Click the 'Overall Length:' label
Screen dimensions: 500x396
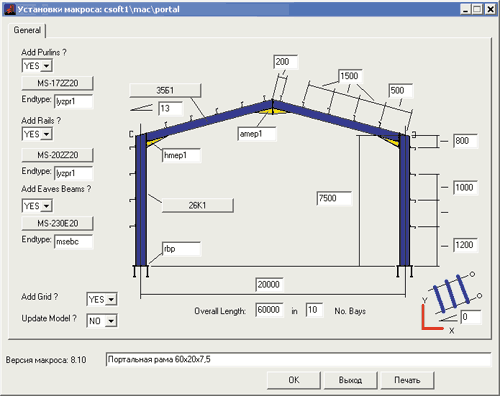click(x=220, y=311)
